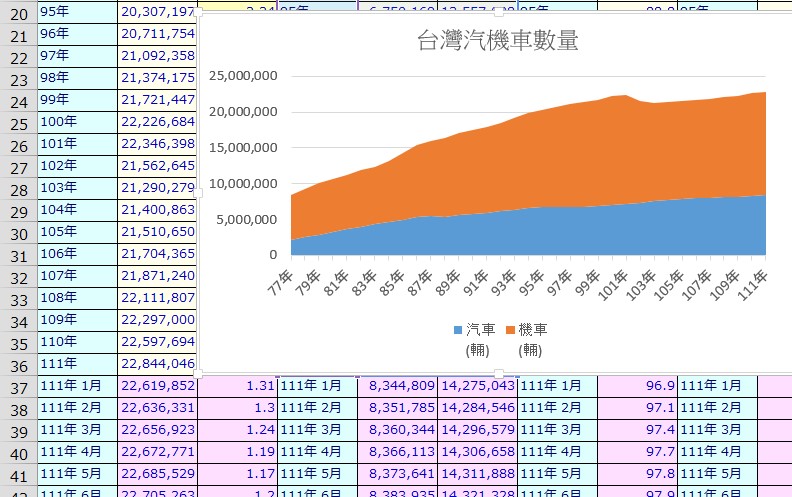The height and width of the screenshot is (497, 792).
Task: Click the cell showing 14,275,043
Action: (476, 386)
